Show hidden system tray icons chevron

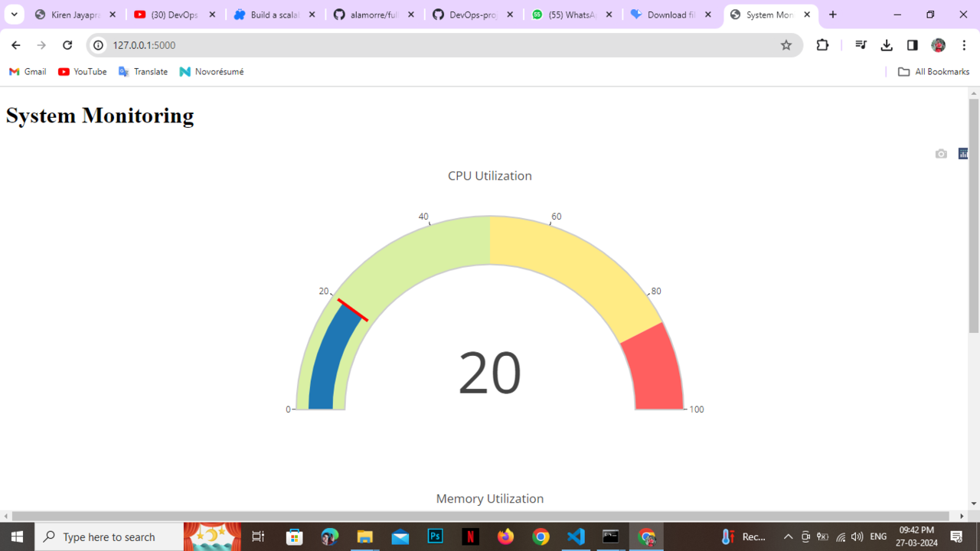(x=788, y=536)
